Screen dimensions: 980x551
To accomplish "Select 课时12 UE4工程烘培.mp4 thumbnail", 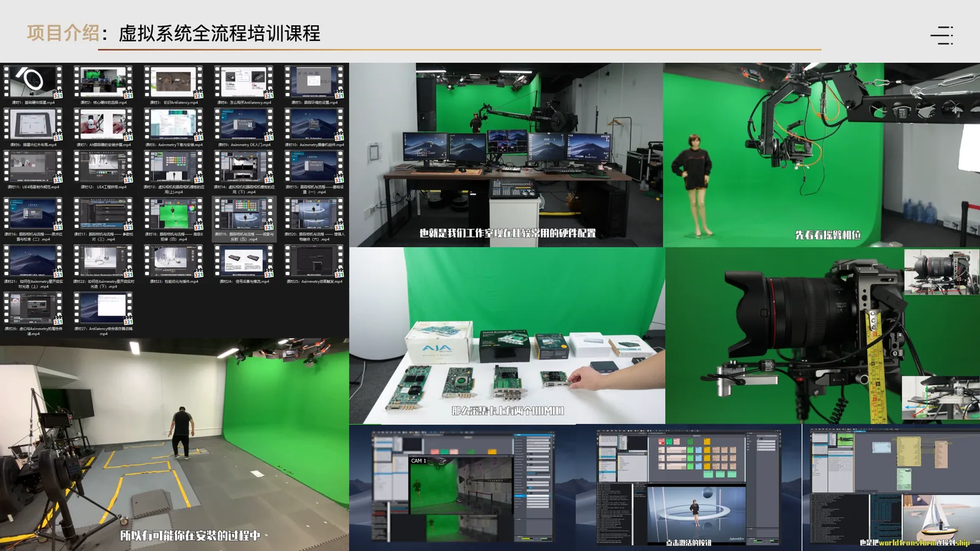I will (104, 167).
